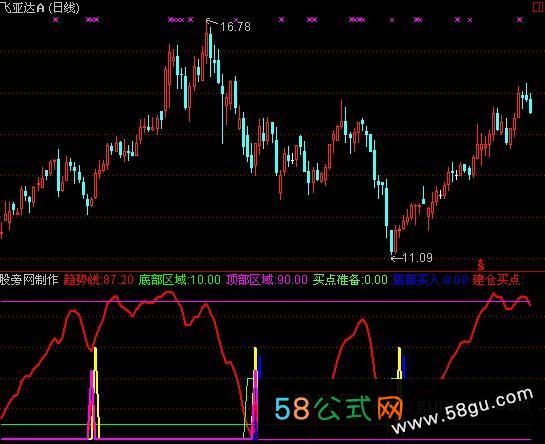Click the red dollar sign marker
The width and height of the screenshot is (545, 444).
[x=481, y=265]
